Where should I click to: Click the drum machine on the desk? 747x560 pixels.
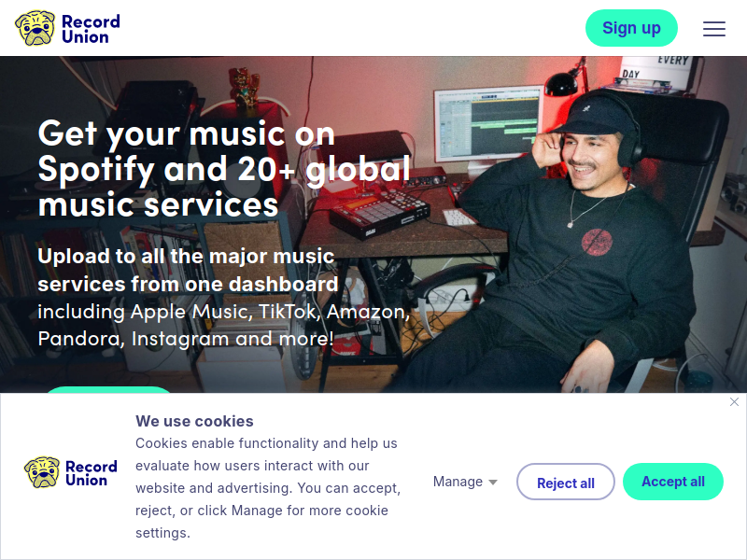pyautogui.click(x=380, y=214)
